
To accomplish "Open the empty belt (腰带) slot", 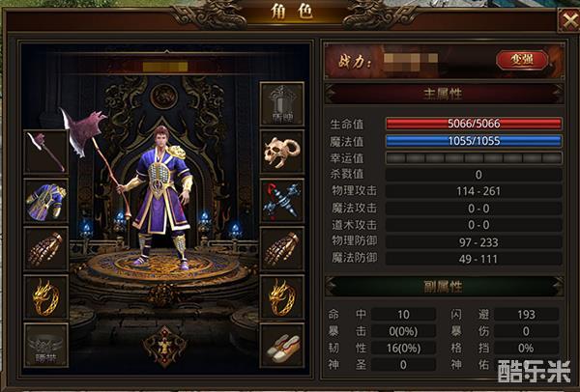I will coord(45,346).
